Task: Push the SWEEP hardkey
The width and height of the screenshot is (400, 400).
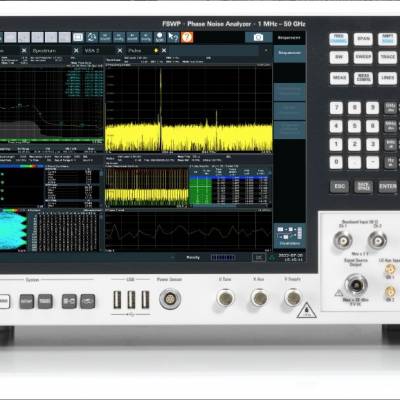Action: pos(363,57)
